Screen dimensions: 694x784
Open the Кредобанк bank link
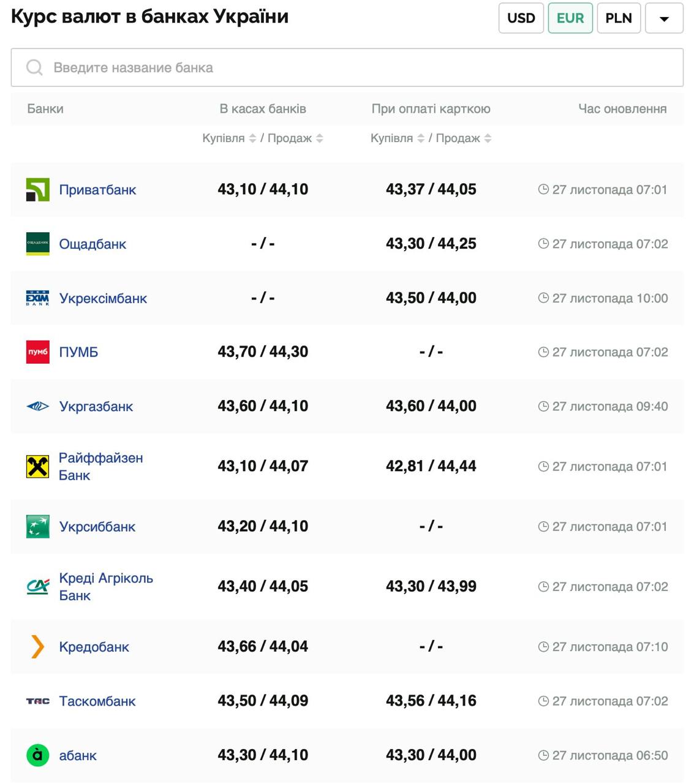(x=94, y=647)
